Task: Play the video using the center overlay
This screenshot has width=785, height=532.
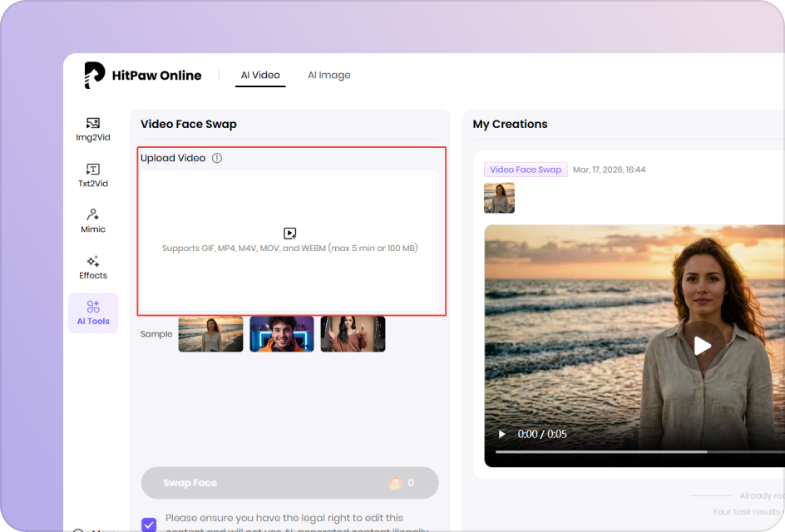Action: [701, 346]
